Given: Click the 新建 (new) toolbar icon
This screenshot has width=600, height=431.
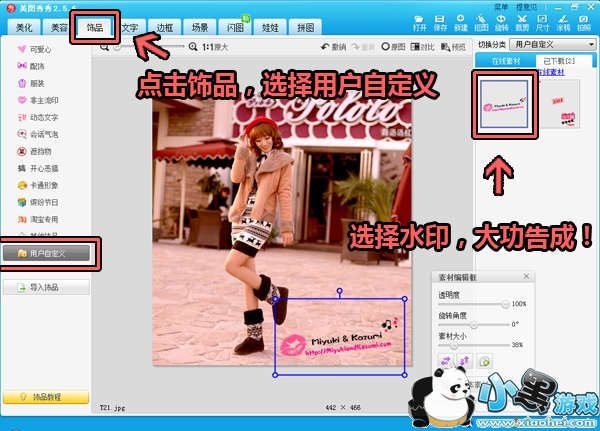Looking at the screenshot, I should point(460,23).
